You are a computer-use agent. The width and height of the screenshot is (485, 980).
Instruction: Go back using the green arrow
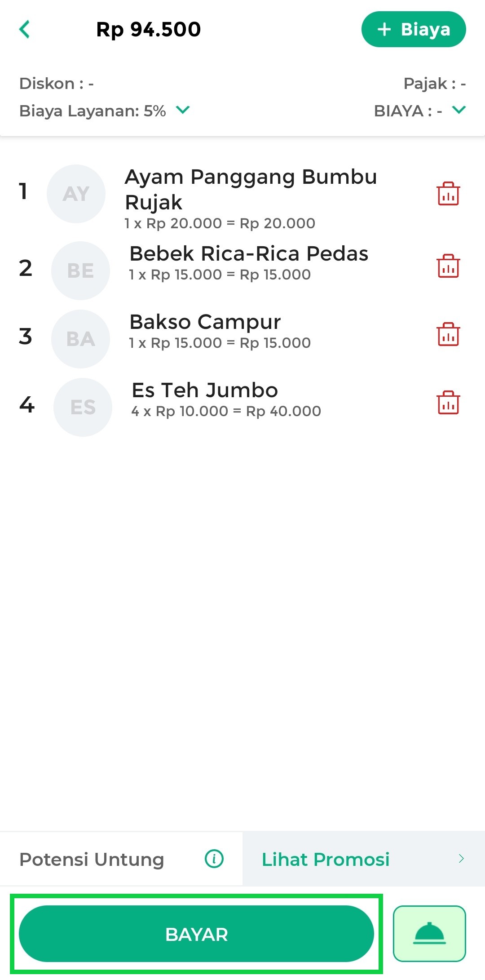(25, 30)
